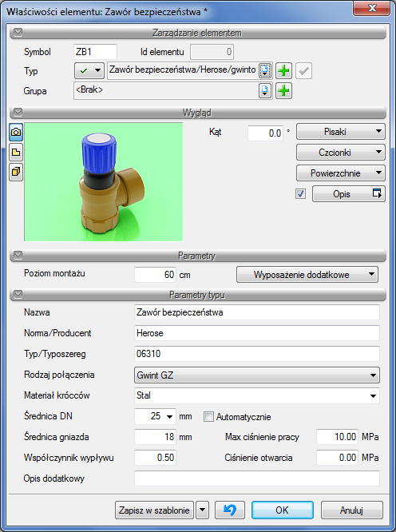
Task: Open type list icon in Typ field
Action: (x=265, y=70)
